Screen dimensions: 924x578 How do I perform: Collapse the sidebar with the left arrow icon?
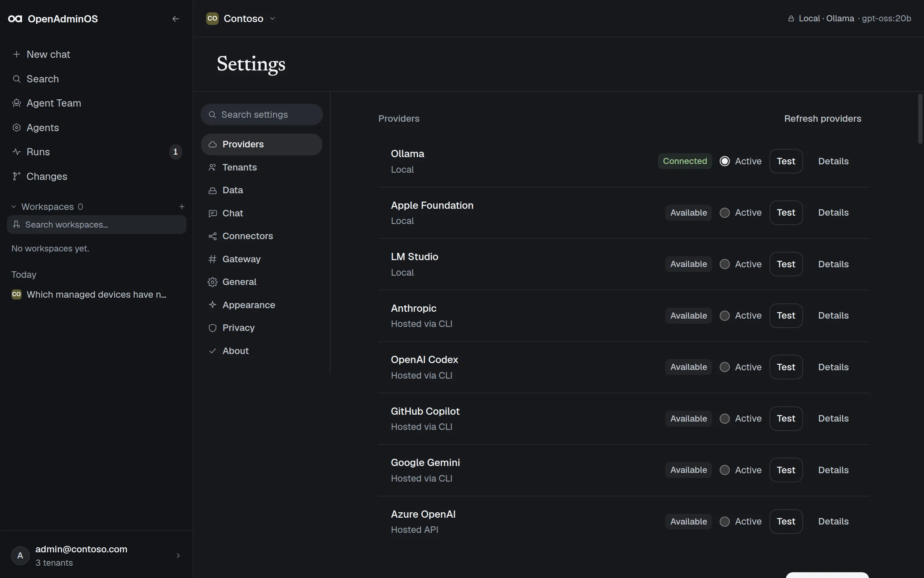point(176,19)
